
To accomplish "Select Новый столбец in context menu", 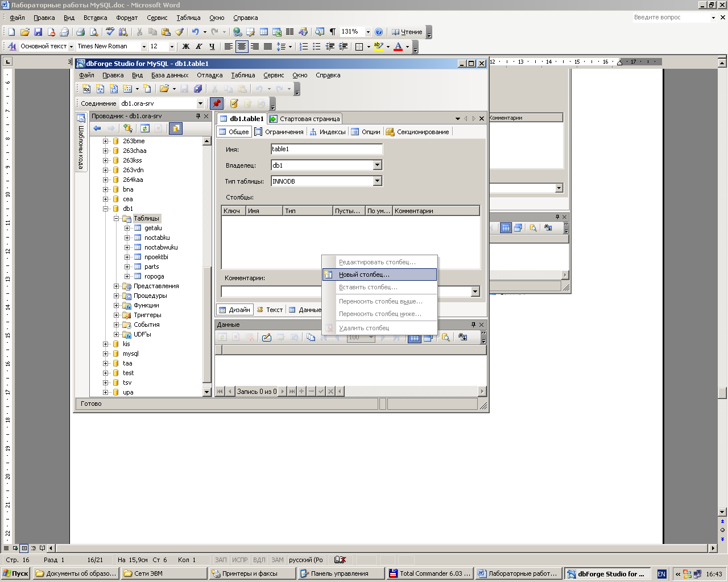I will click(364, 275).
